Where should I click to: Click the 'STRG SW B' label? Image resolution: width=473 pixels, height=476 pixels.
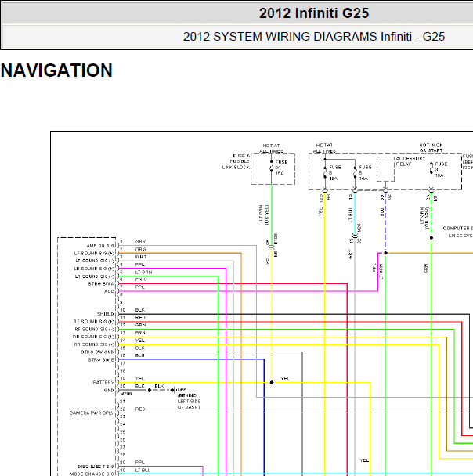101,360
